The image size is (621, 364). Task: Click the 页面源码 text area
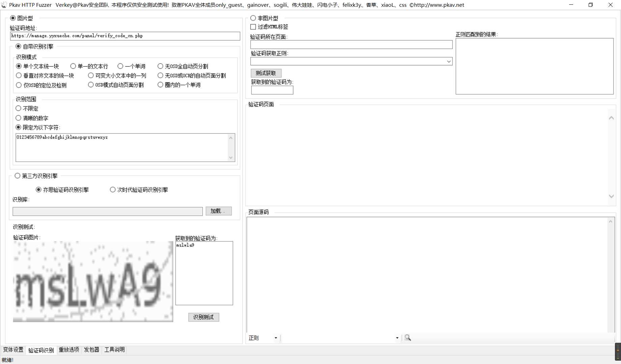(428, 275)
